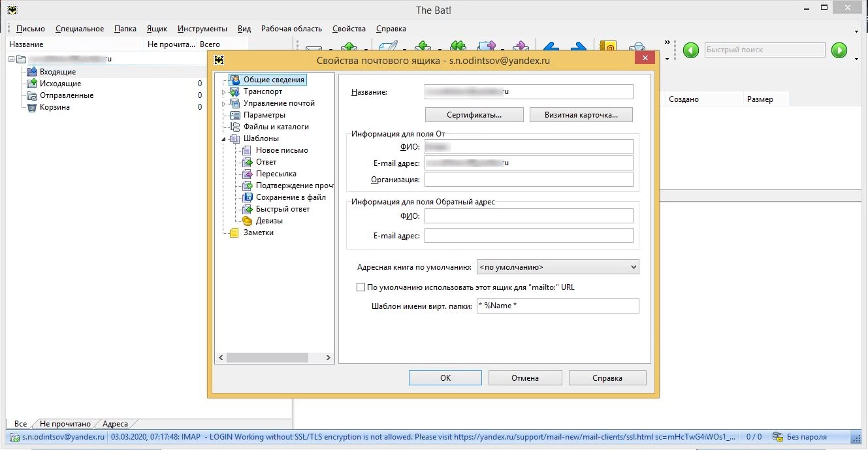Click the Шаблон имени вирт. папки field
This screenshot has width=868, height=450.
(x=558, y=306)
